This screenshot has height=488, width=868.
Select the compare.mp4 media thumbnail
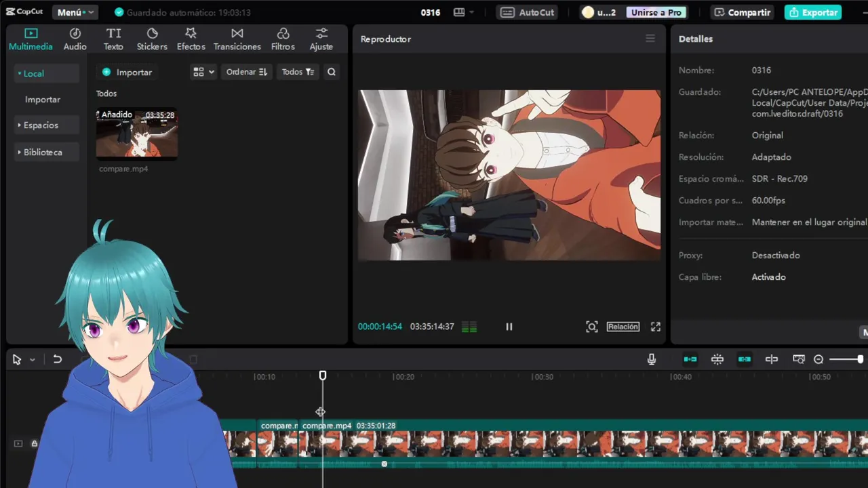click(x=137, y=134)
